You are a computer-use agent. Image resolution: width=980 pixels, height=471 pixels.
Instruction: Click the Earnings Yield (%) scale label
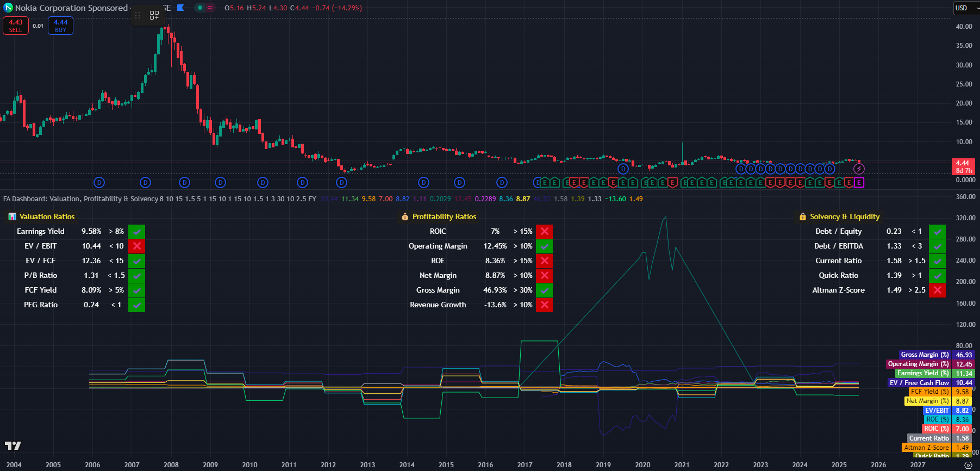click(x=923, y=373)
